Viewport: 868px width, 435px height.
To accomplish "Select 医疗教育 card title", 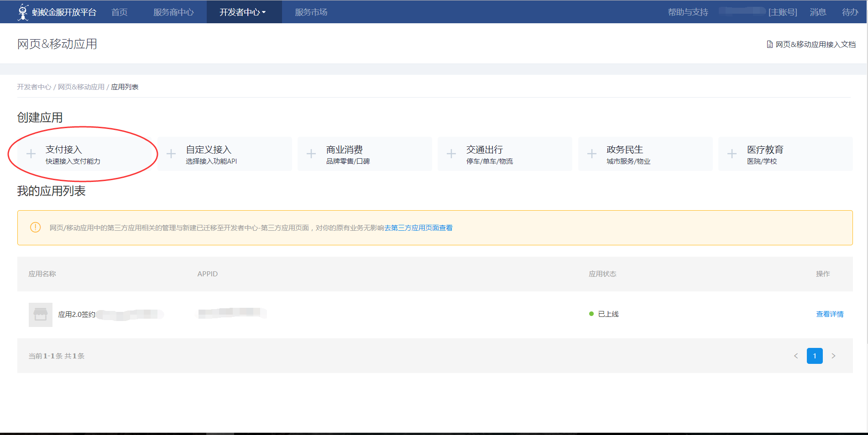I will coord(765,150).
